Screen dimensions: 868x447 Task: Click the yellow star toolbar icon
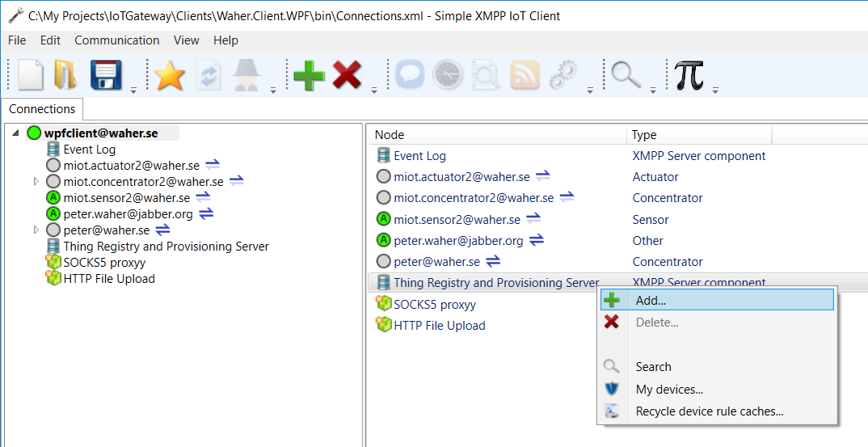point(170,76)
